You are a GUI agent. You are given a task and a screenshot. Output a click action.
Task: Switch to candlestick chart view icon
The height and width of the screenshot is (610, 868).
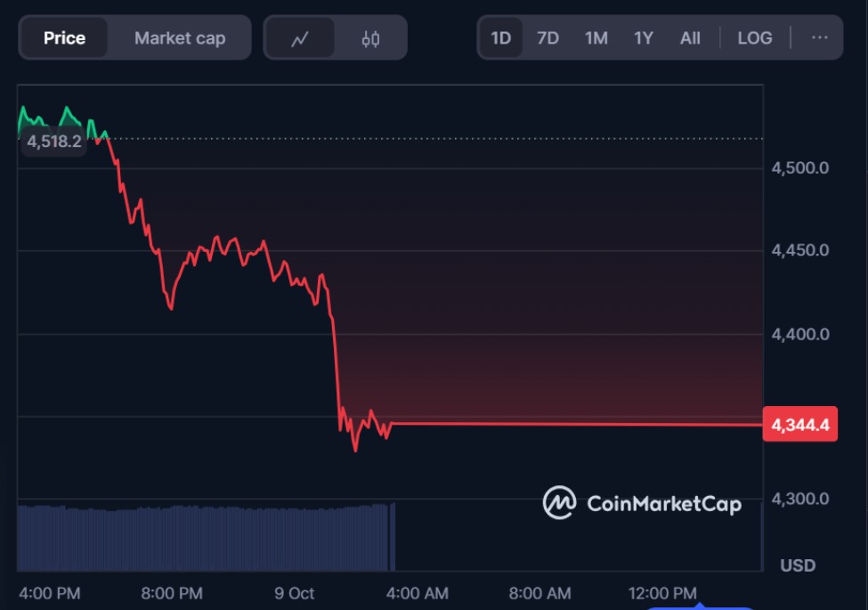click(x=371, y=38)
